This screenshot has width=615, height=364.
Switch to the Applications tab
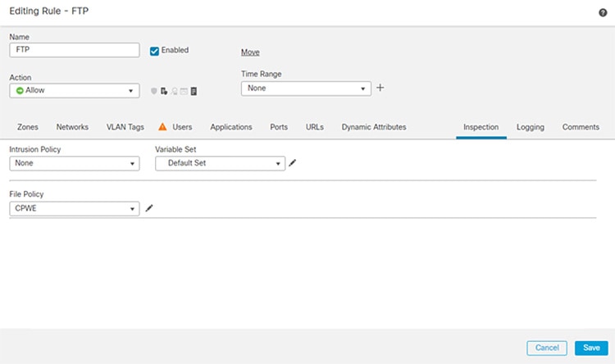tap(231, 127)
